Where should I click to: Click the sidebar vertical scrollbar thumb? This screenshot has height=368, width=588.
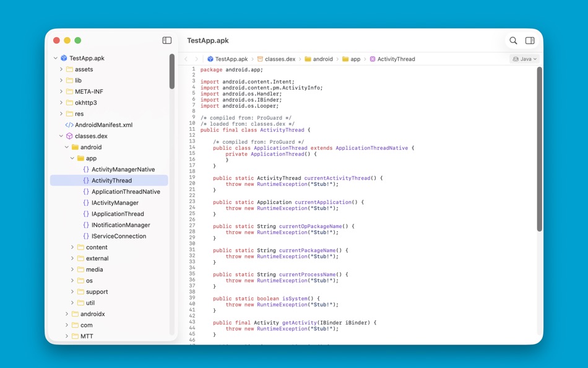tap(171, 71)
